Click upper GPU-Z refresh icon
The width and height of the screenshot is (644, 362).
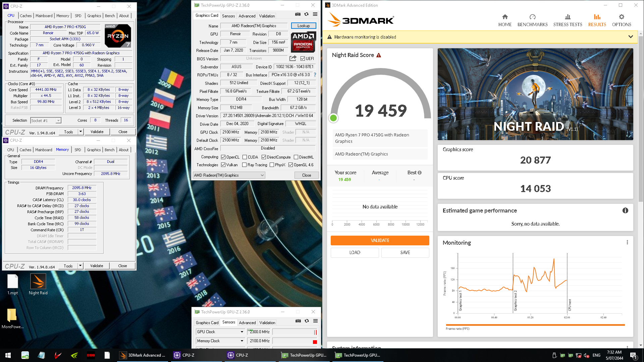306,14
